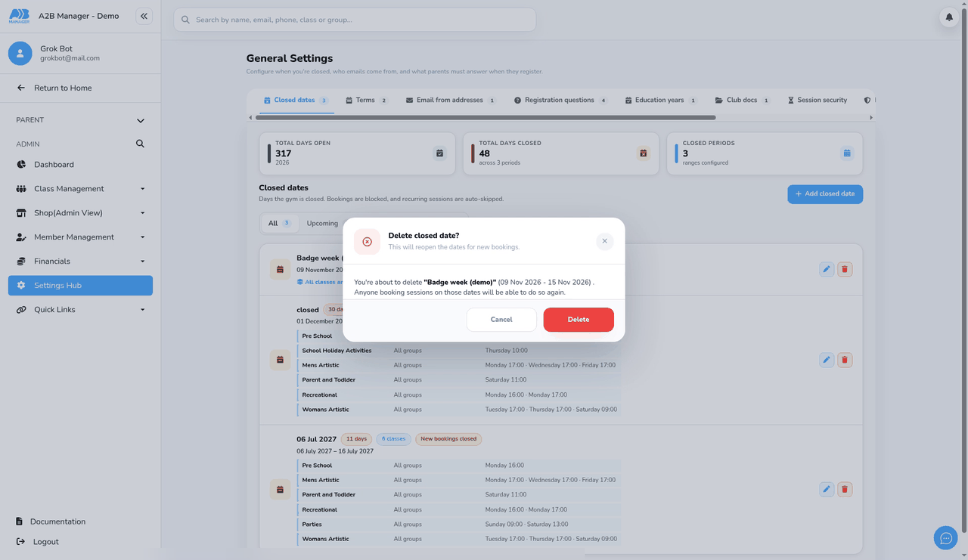
Task: Delete the 06 Jul 2027 closed date
Action: (845, 489)
